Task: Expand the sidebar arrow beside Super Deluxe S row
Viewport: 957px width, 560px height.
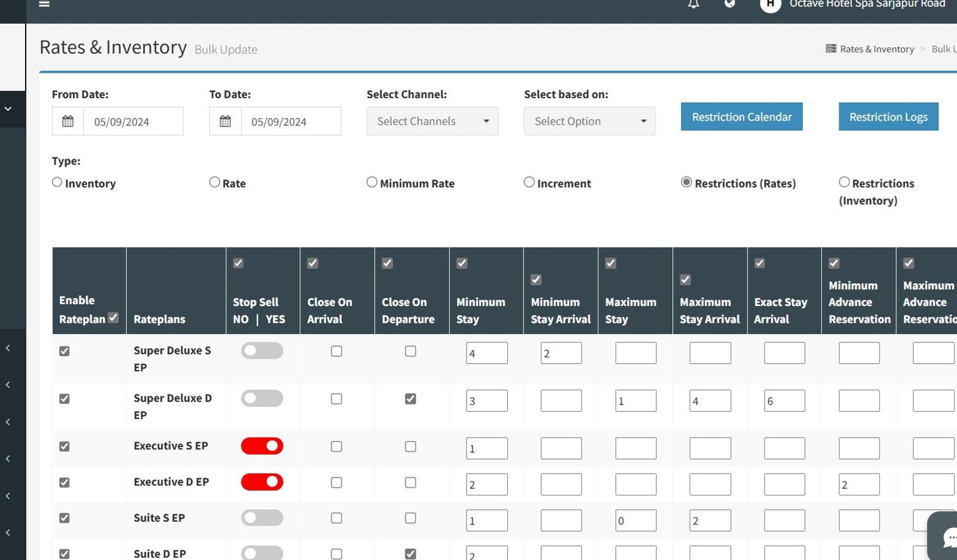Action: [8, 348]
